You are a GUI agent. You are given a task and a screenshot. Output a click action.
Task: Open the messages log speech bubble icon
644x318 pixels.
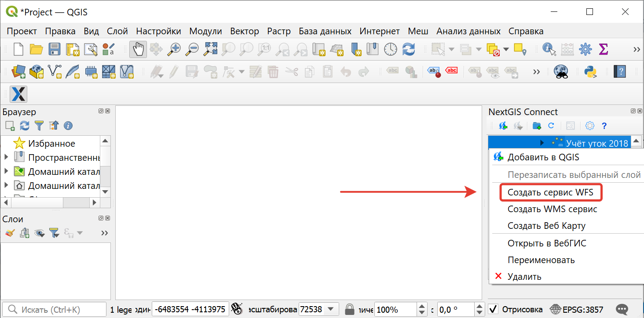pos(621,309)
